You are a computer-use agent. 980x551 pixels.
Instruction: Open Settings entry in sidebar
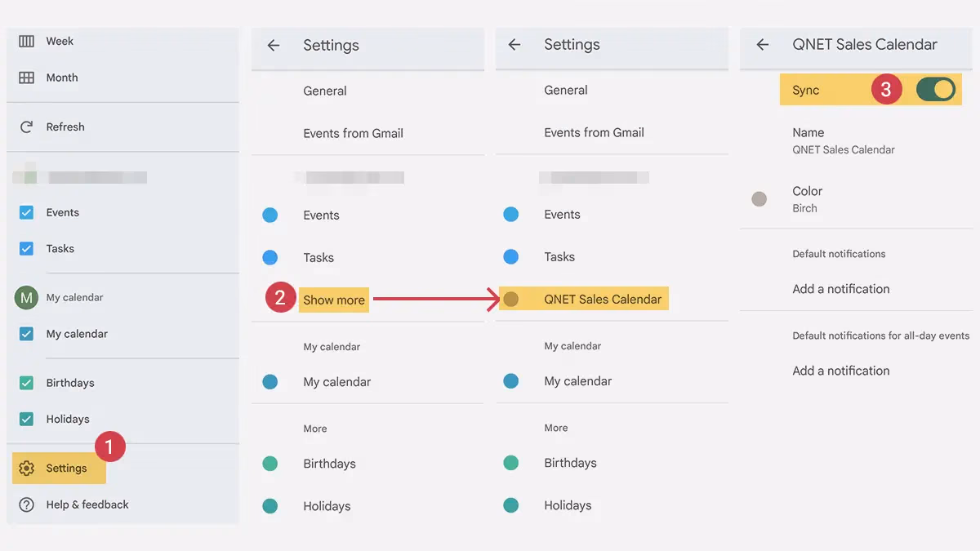click(x=59, y=469)
